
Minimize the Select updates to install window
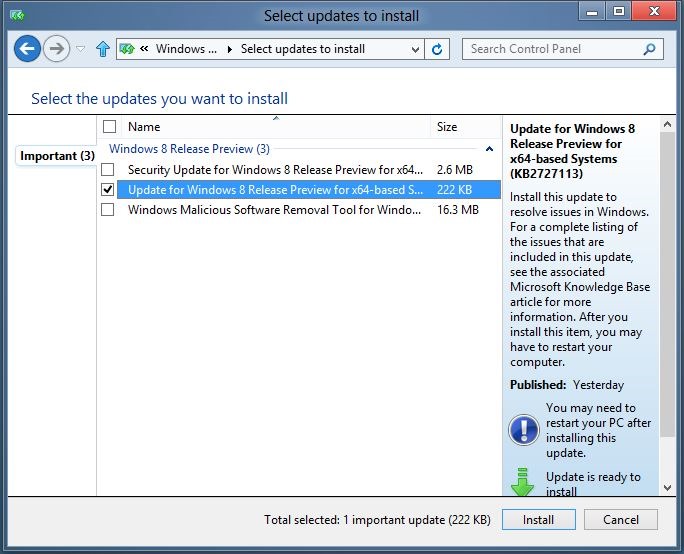click(x=592, y=12)
